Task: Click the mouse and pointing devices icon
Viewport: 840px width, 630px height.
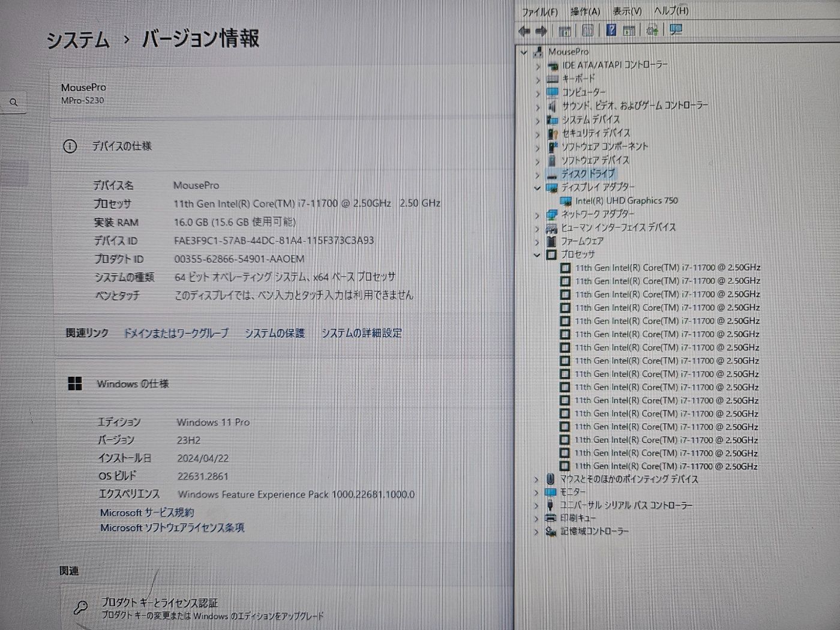Action: click(x=550, y=479)
